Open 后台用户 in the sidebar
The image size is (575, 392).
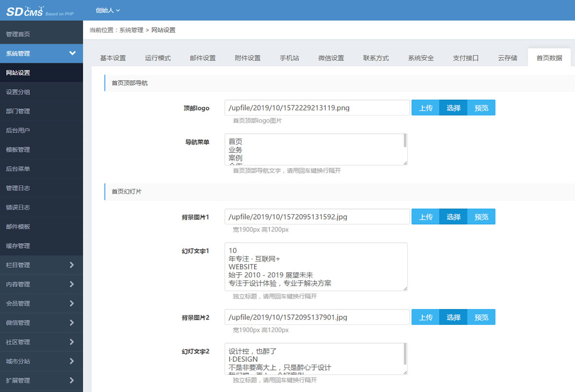pos(41,130)
